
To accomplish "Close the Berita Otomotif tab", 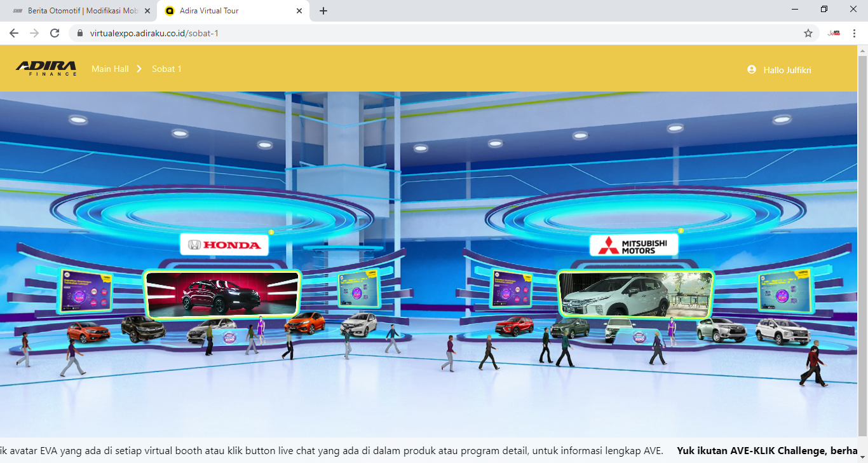I will tap(147, 11).
